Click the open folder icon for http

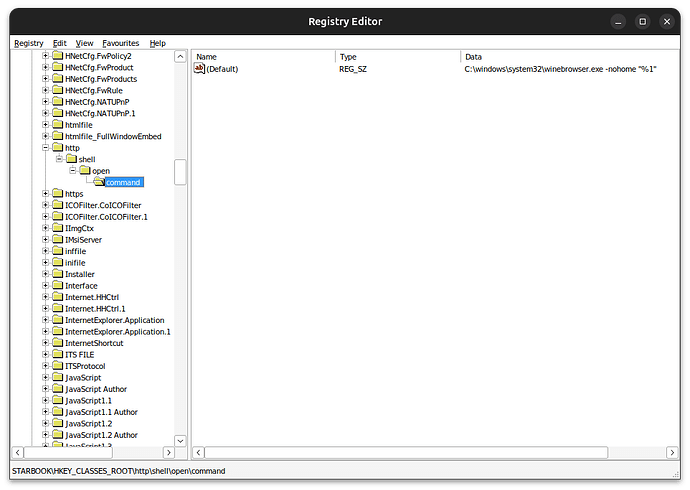click(57, 148)
